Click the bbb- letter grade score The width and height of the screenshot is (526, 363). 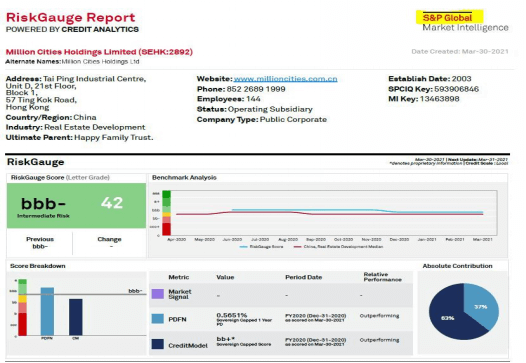pyautogui.click(x=43, y=203)
